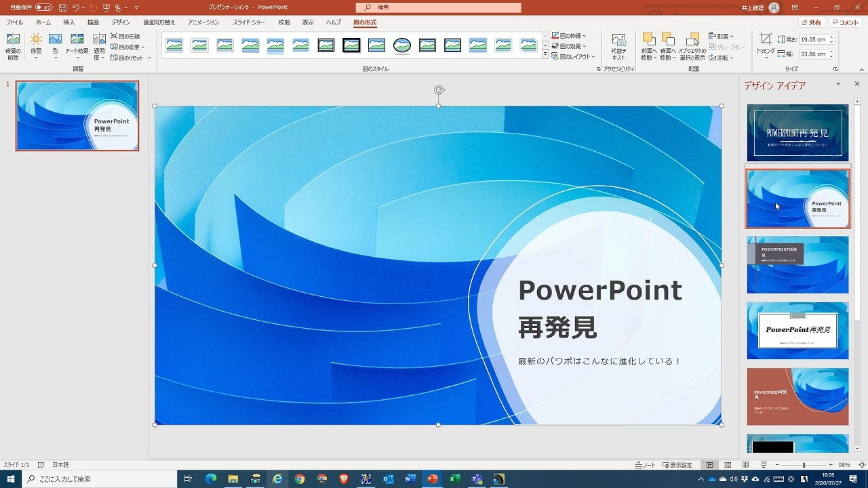
Task: Open 回転 rotate dropdown
Action: click(x=721, y=58)
